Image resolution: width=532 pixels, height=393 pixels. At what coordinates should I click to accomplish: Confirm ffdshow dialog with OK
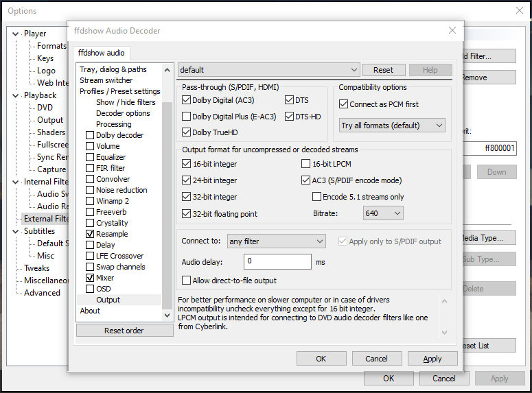click(x=321, y=359)
